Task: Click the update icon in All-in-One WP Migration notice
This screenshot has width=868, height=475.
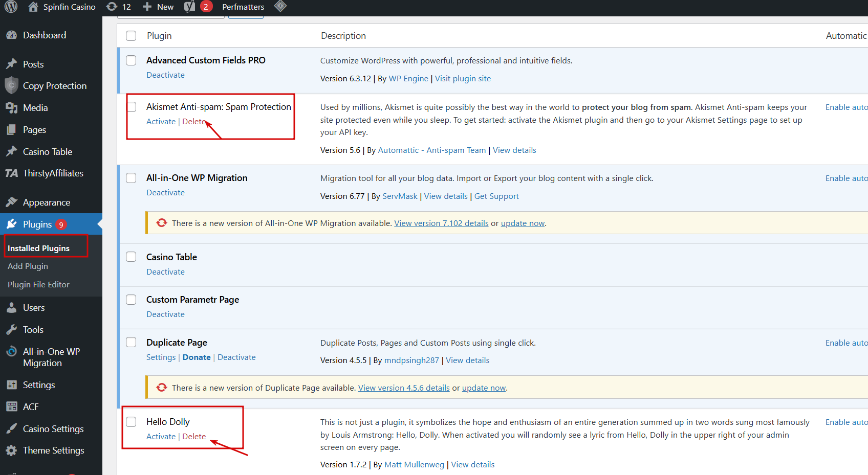Action: 162,223
